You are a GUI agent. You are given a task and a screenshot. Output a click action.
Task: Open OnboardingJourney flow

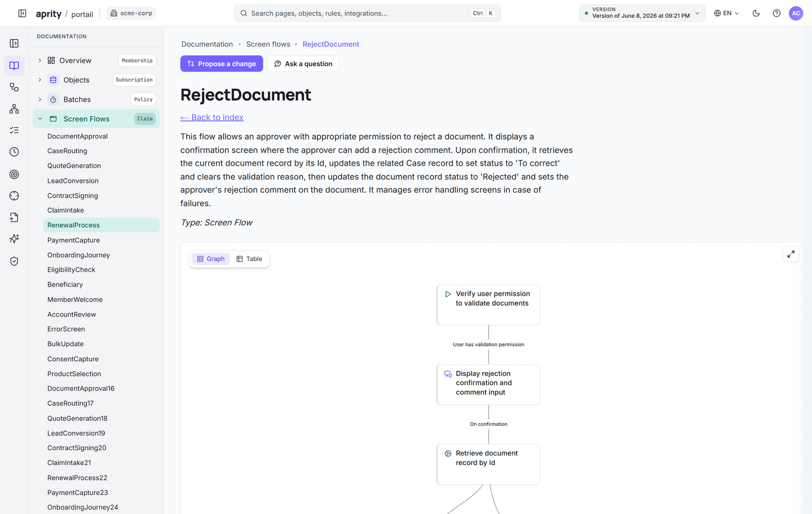coord(78,255)
